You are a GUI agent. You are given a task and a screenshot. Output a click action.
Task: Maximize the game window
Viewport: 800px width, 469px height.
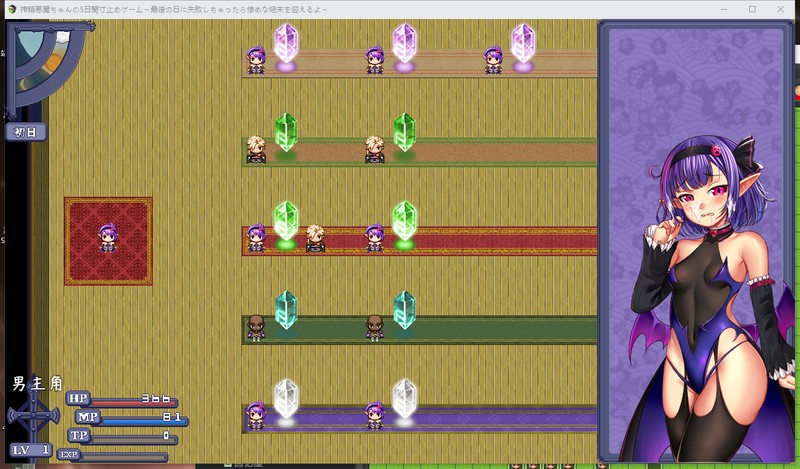click(x=752, y=8)
